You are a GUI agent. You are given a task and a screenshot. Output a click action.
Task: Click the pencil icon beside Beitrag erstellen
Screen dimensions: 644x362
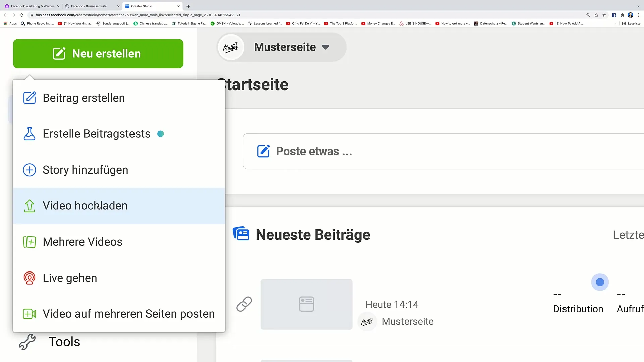click(30, 98)
